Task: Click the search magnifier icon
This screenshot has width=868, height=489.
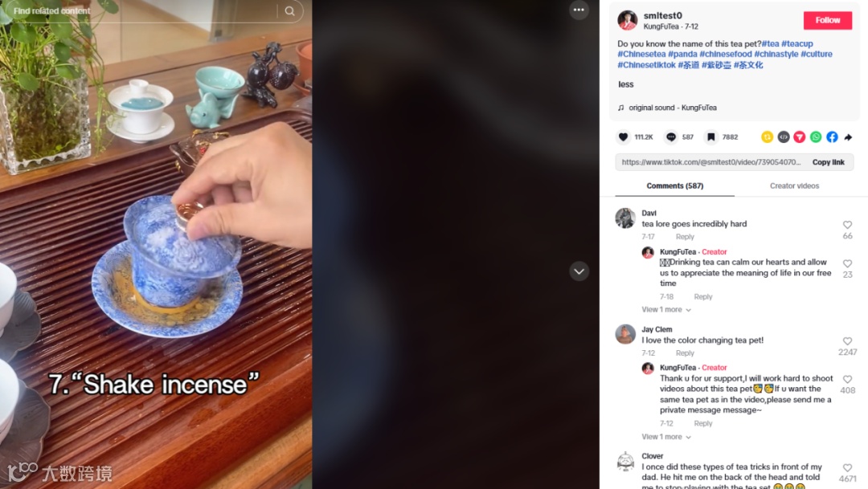Action: click(x=289, y=11)
